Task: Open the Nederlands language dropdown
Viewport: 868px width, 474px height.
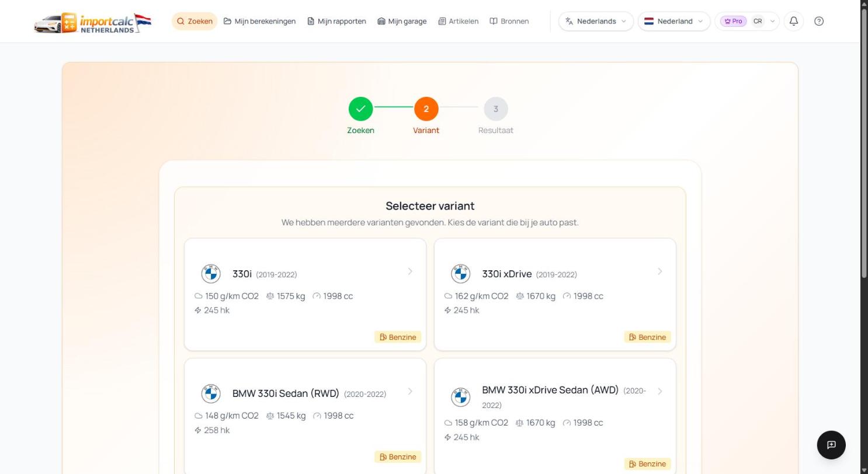Action: tap(596, 21)
